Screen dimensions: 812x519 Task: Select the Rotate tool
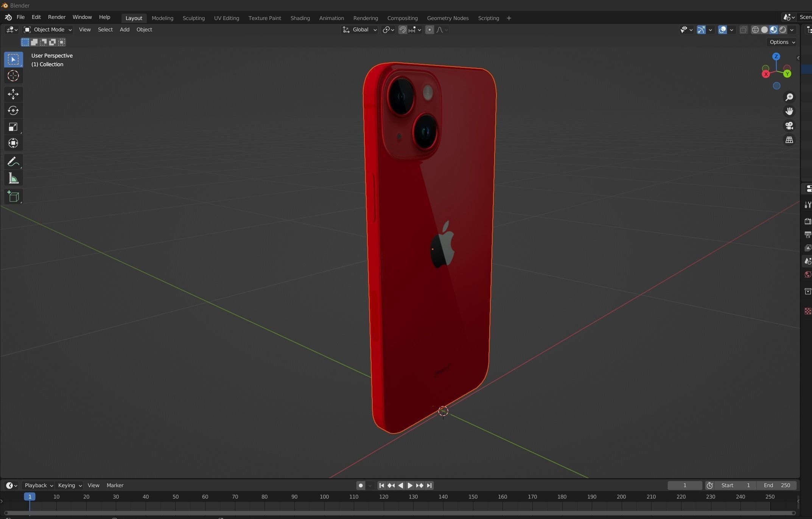click(x=13, y=110)
